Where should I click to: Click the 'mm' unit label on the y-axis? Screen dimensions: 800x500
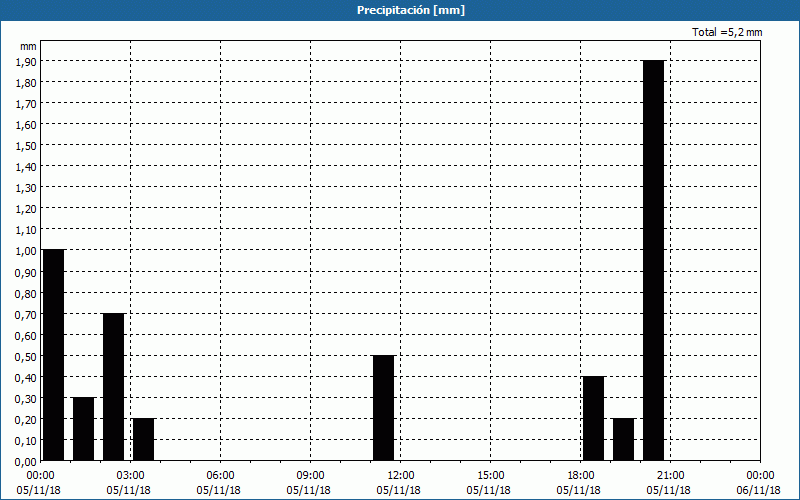click(x=29, y=46)
